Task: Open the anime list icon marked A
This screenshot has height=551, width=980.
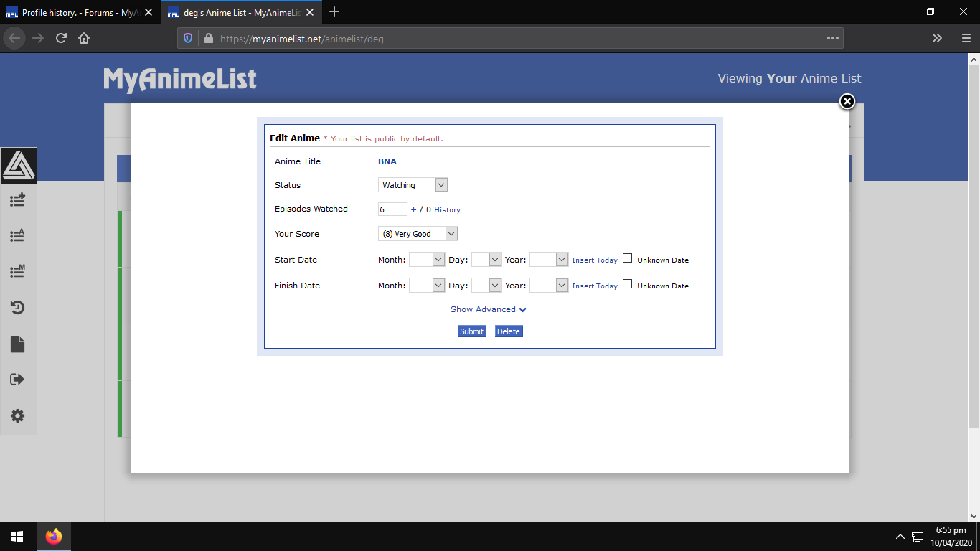Action: (x=18, y=235)
